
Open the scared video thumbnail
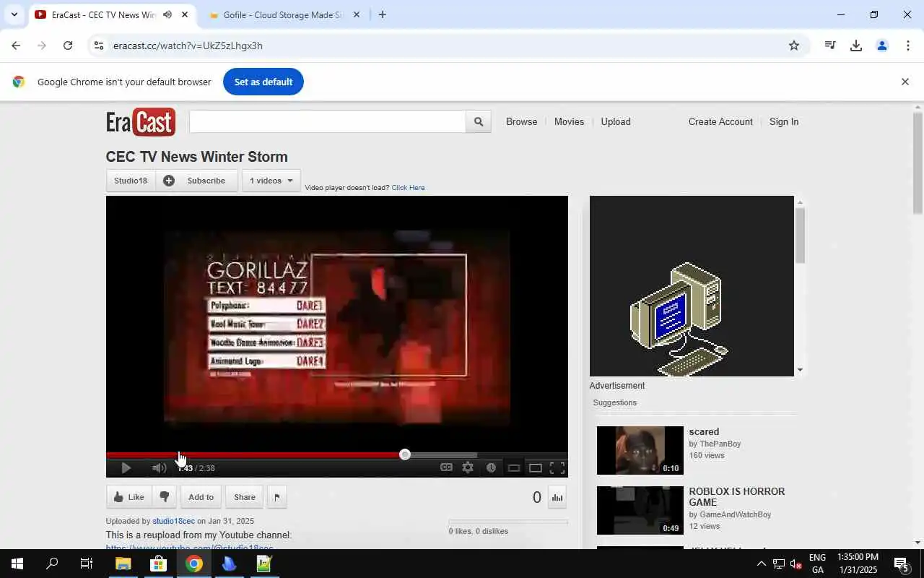(x=640, y=450)
